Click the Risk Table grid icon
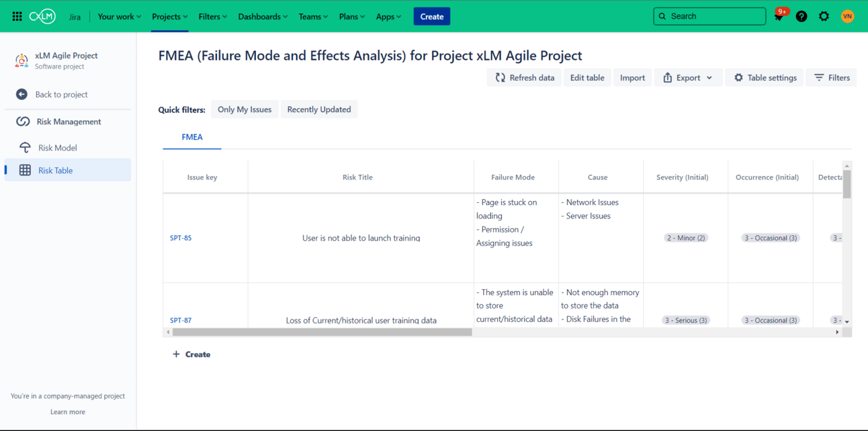 (x=25, y=171)
